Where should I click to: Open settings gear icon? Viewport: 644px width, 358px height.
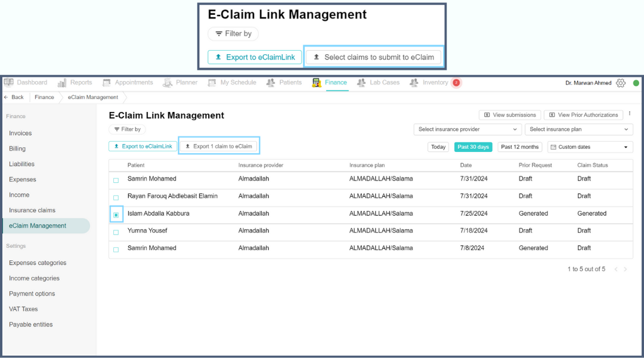[621, 83]
